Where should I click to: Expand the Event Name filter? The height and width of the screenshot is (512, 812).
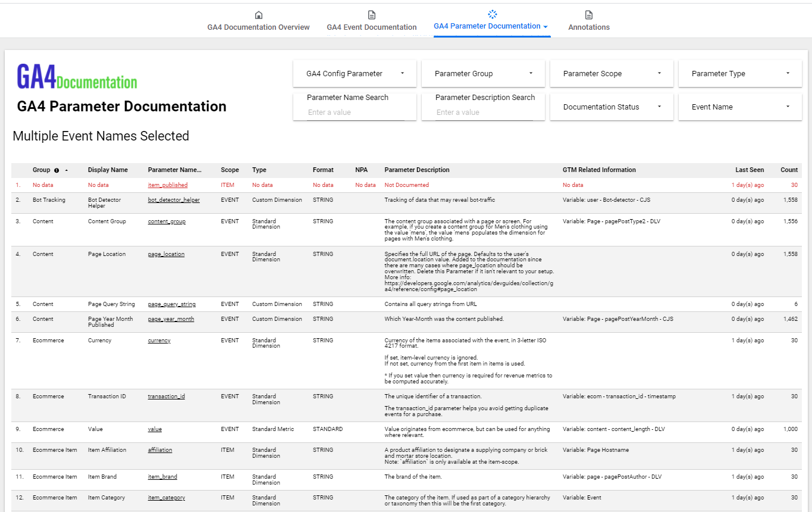point(740,107)
